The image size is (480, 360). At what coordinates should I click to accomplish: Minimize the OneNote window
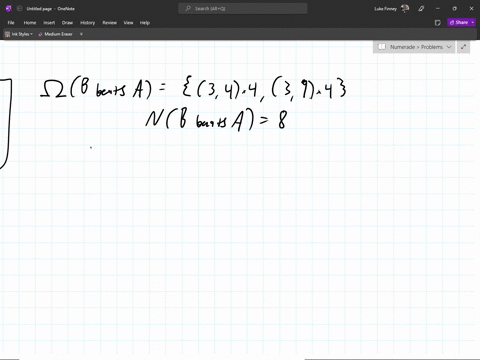438,9
